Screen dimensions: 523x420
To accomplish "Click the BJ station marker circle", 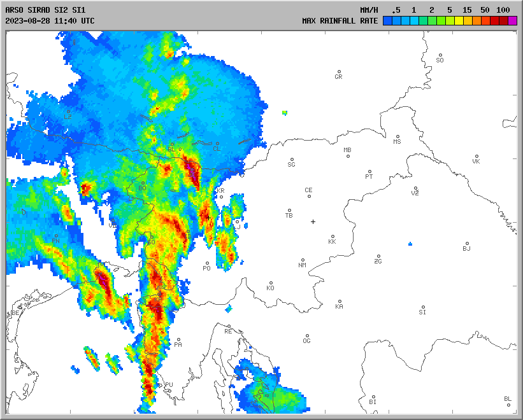I will coord(467,244).
